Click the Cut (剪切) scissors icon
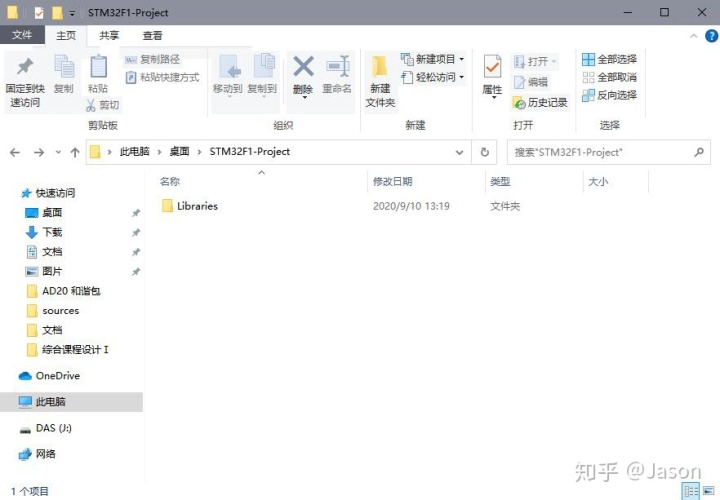Viewport: 720px width, 500px height. click(x=91, y=105)
